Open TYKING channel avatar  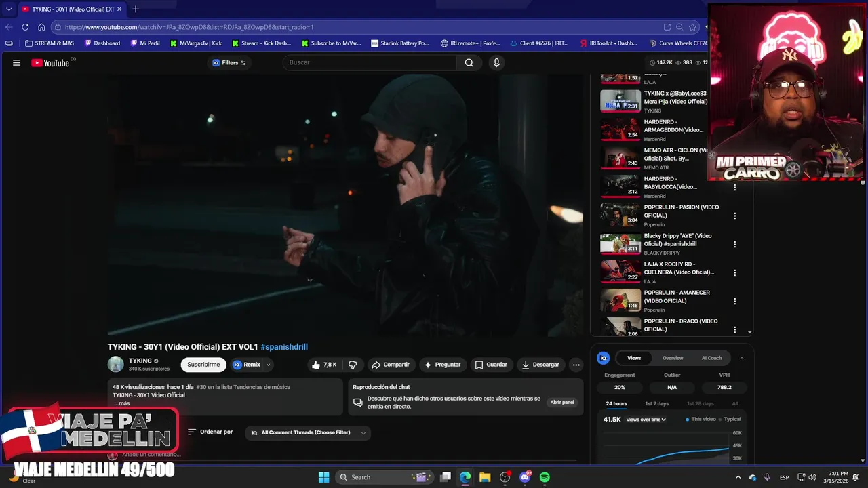[116, 364]
